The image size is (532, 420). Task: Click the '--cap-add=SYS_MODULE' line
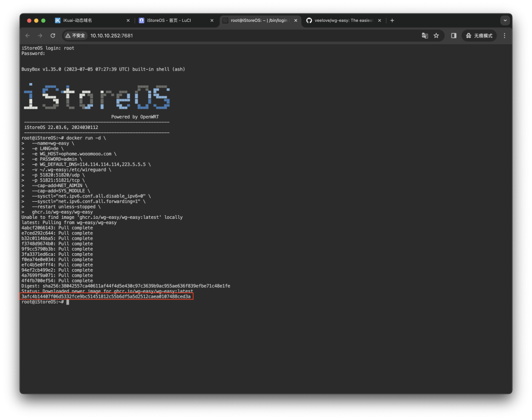pyautogui.click(x=56, y=191)
